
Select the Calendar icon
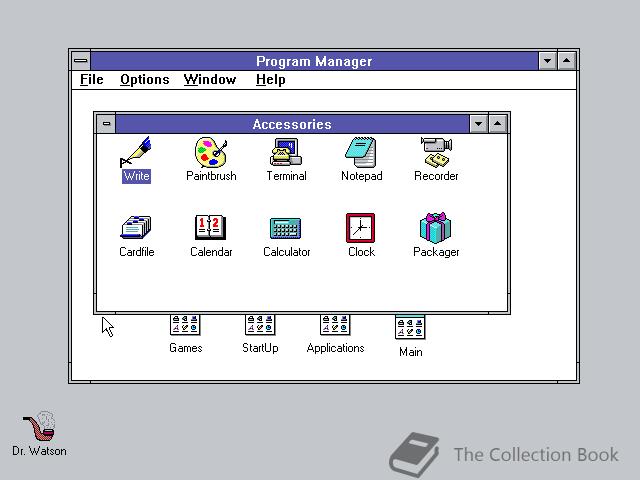click(x=211, y=227)
